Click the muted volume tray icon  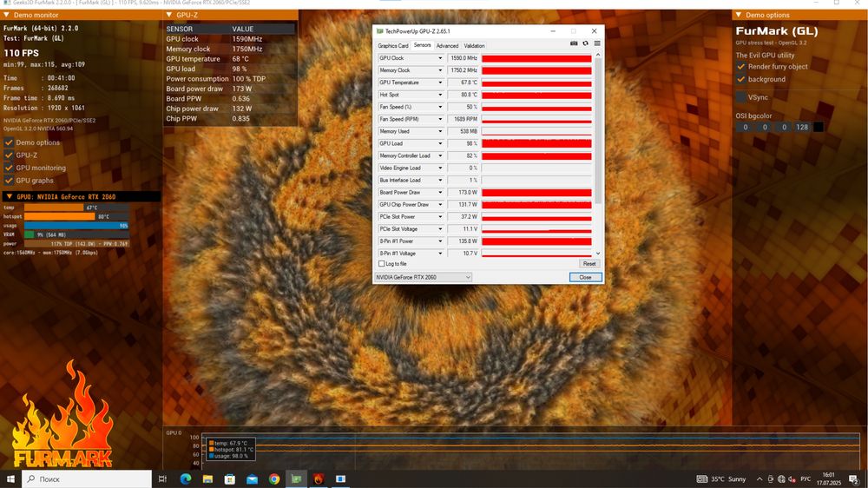click(x=792, y=479)
